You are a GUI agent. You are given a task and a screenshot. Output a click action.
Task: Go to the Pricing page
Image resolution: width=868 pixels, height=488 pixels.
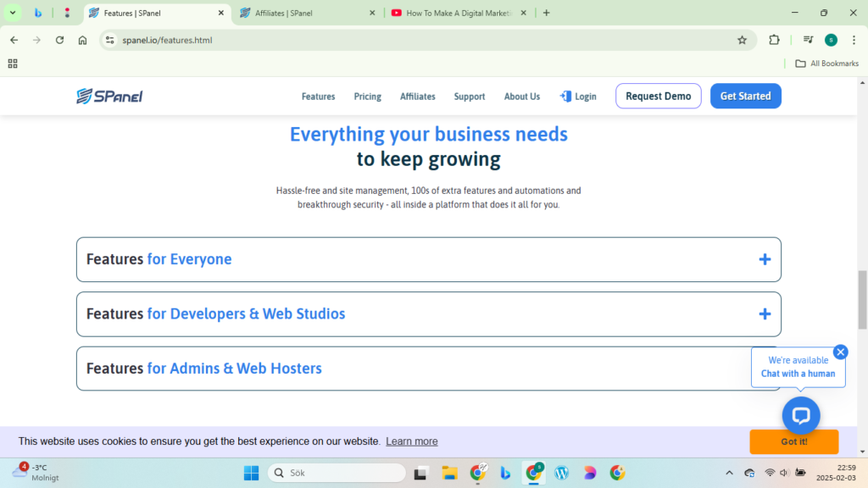point(368,97)
